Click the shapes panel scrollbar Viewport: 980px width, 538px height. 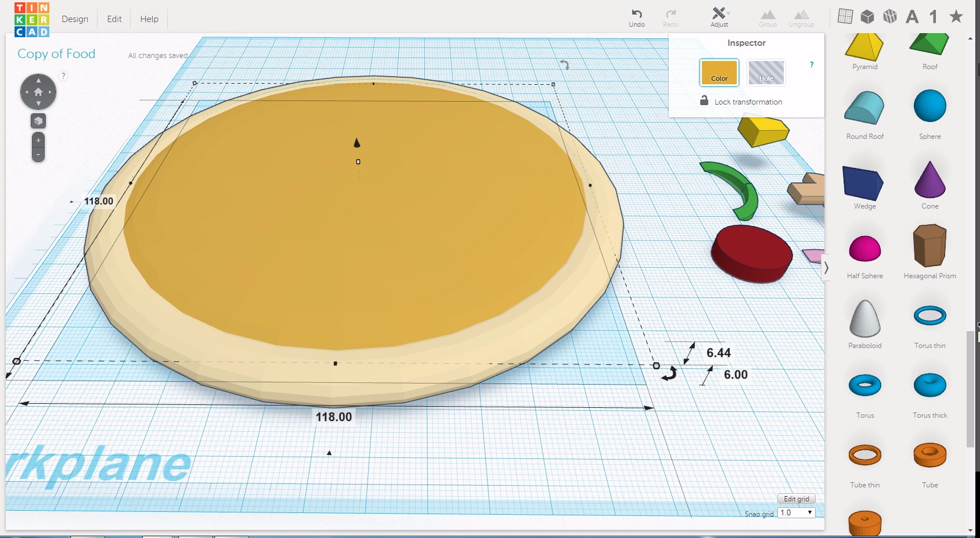point(970,389)
